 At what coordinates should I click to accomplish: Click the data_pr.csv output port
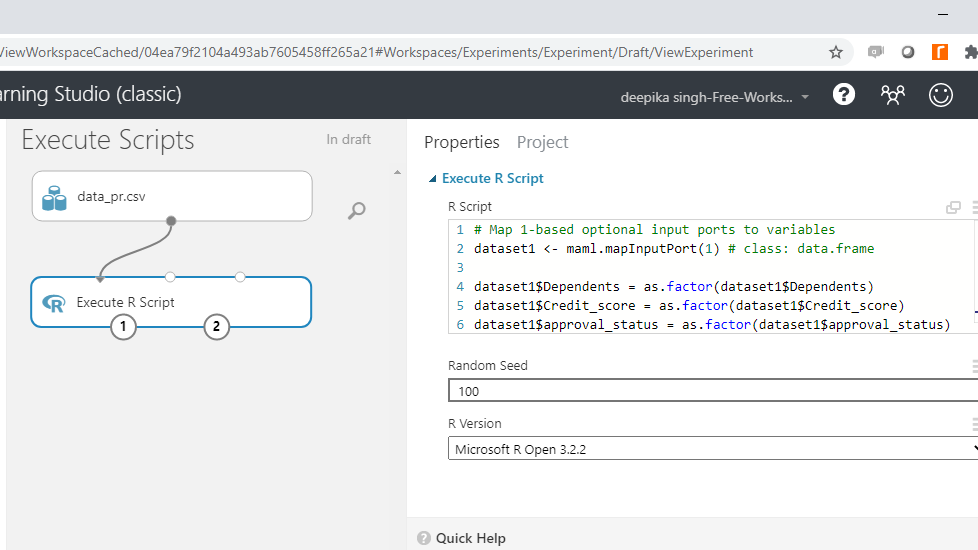click(x=171, y=221)
